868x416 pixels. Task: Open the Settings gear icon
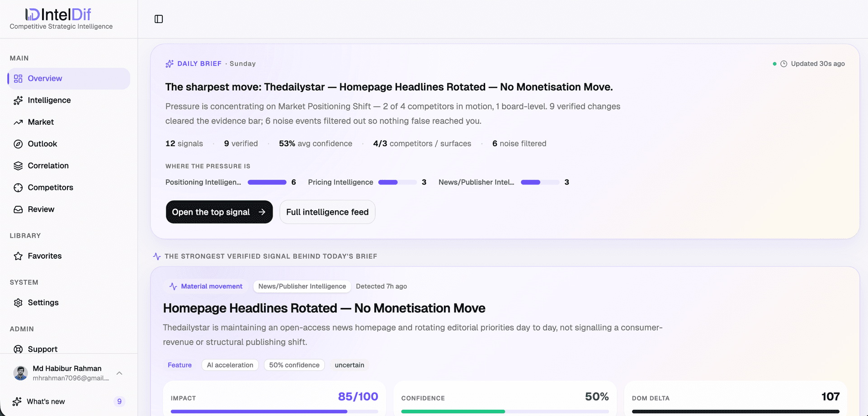coord(18,303)
